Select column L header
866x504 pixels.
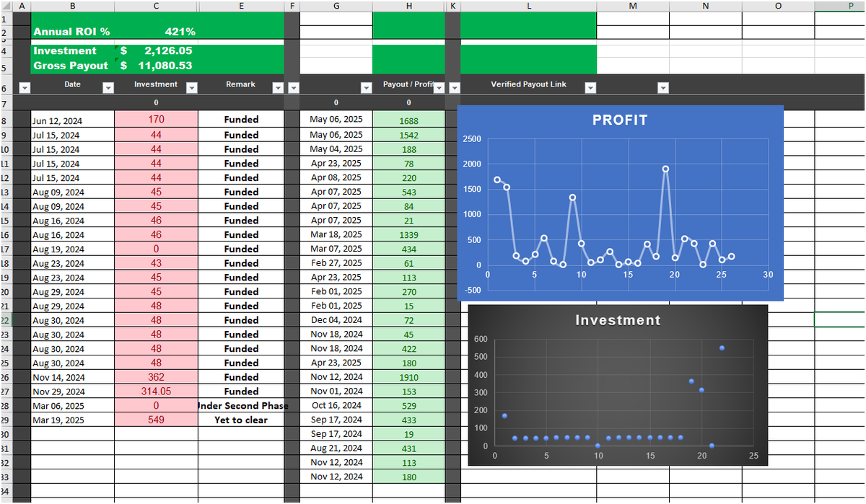[528, 6]
